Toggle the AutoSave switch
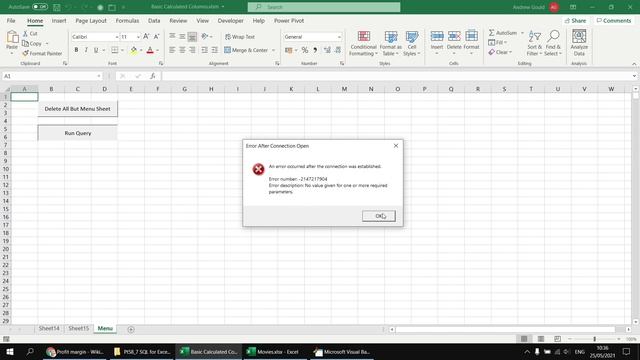Viewport: 640px width, 360px height. pyautogui.click(x=40, y=7)
